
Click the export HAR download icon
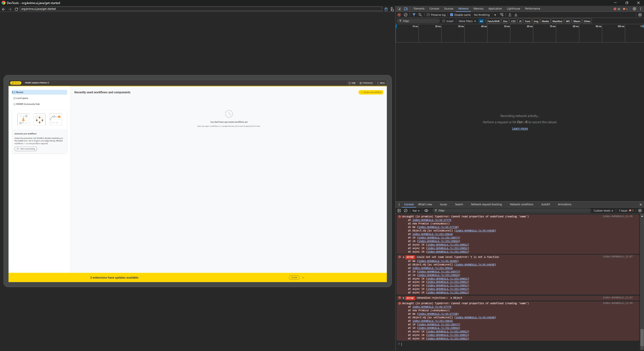coord(516,15)
